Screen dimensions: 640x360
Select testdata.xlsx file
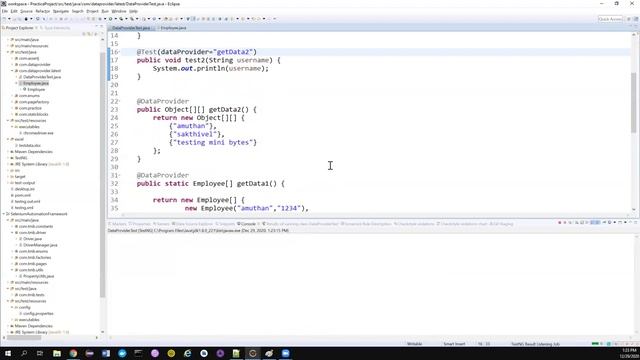(29, 145)
